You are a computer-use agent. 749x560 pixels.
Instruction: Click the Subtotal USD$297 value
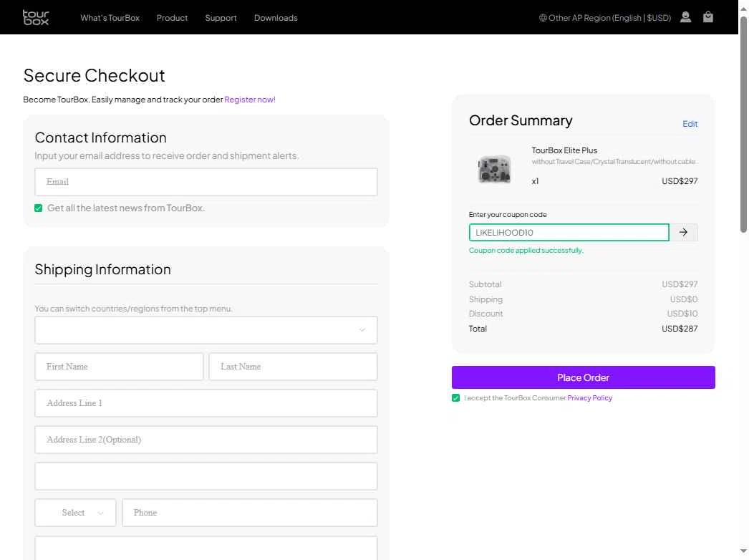click(680, 284)
